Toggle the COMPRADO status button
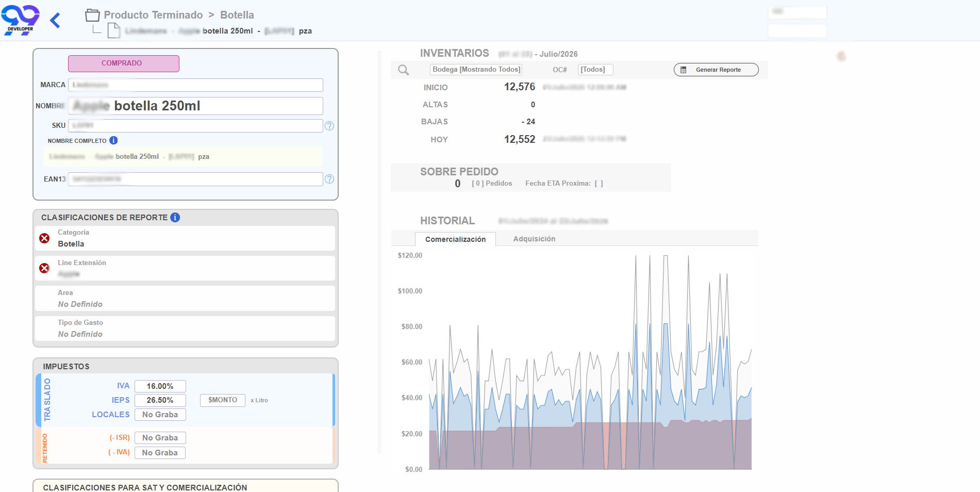This screenshot has height=492, width=980. [124, 63]
